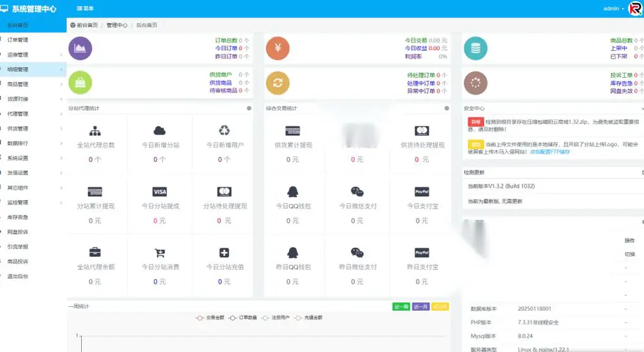Expand the 数据排行 sidebar menu
This screenshot has height=352, width=644.
33,143
